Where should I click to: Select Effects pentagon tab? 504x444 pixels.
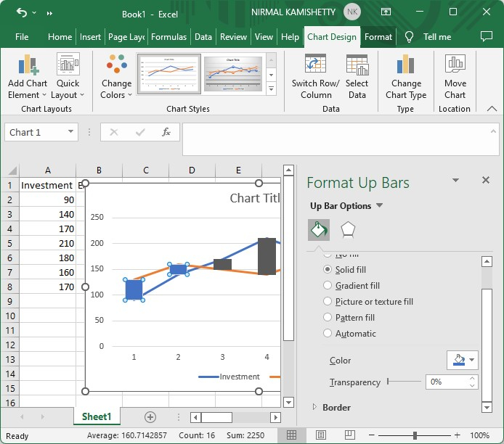click(x=348, y=230)
